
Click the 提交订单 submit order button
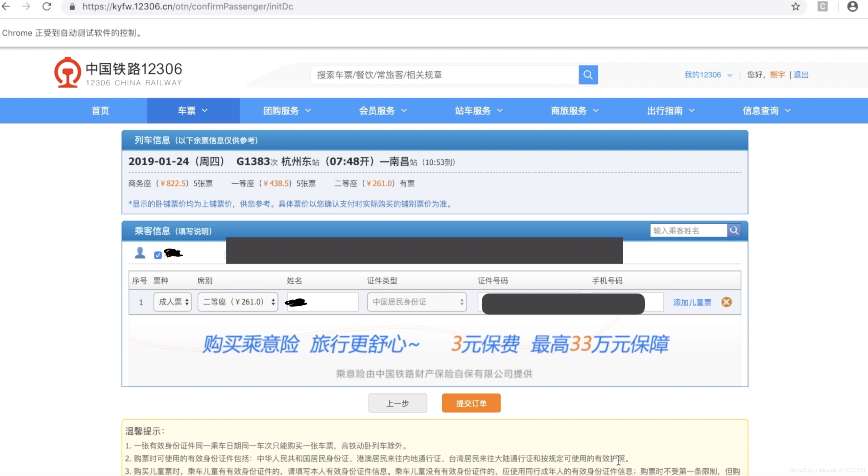click(471, 403)
